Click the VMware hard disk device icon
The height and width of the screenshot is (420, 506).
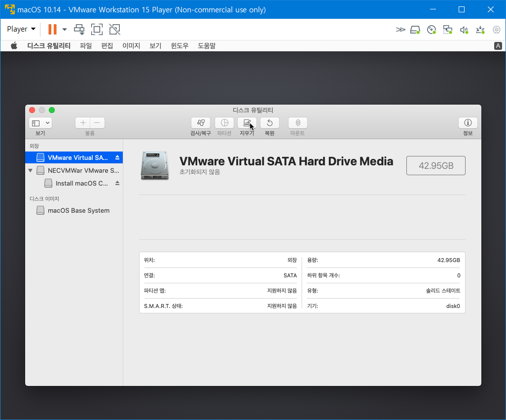click(x=415, y=30)
